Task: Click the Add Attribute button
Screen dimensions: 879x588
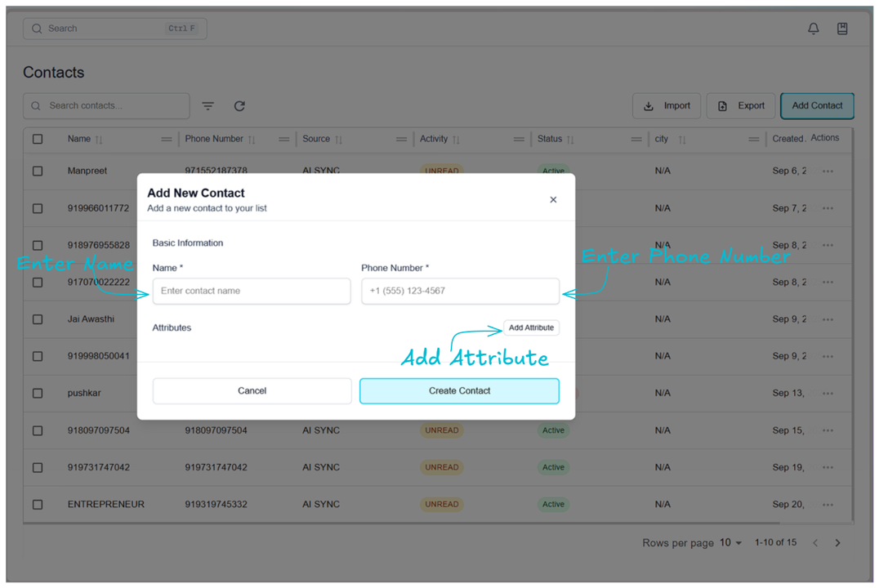Action: click(x=531, y=327)
